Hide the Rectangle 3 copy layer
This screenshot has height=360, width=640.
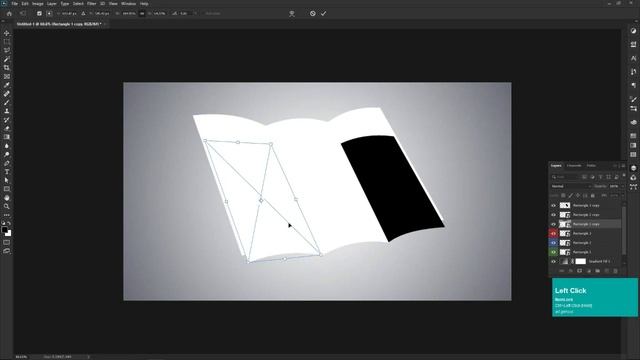(553, 205)
